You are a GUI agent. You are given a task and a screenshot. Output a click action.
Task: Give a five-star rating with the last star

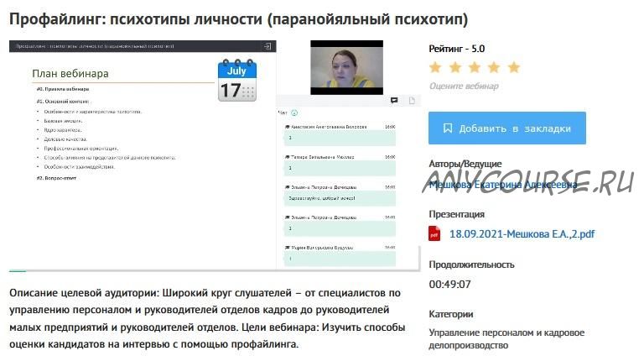514,67
